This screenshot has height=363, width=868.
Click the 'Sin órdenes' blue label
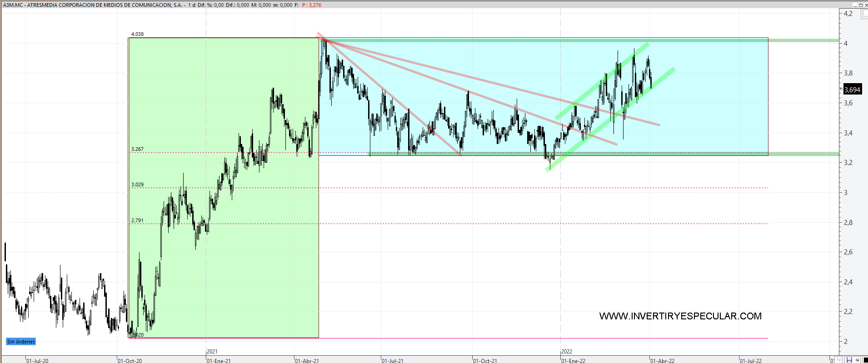(x=21, y=342)
